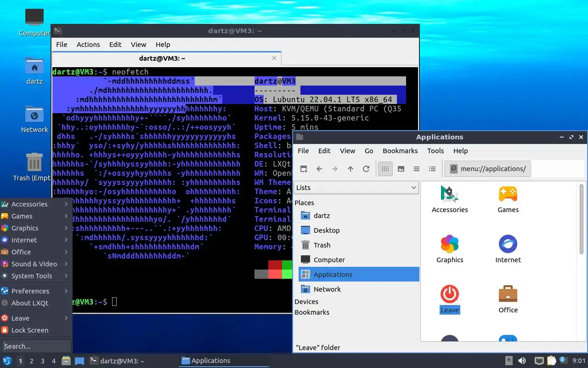Open the Tools menu in file manager
The image size is (588, 368).
pos(435,151)
